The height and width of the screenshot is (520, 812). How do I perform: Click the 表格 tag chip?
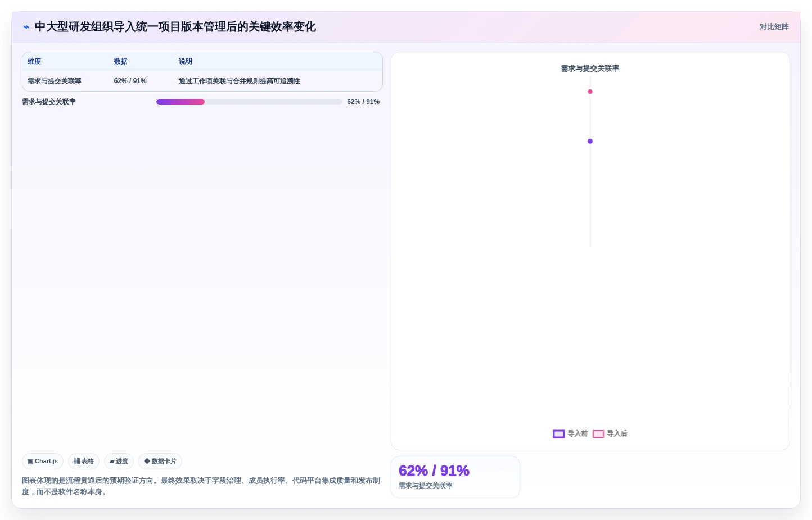[x=84, y=462]
